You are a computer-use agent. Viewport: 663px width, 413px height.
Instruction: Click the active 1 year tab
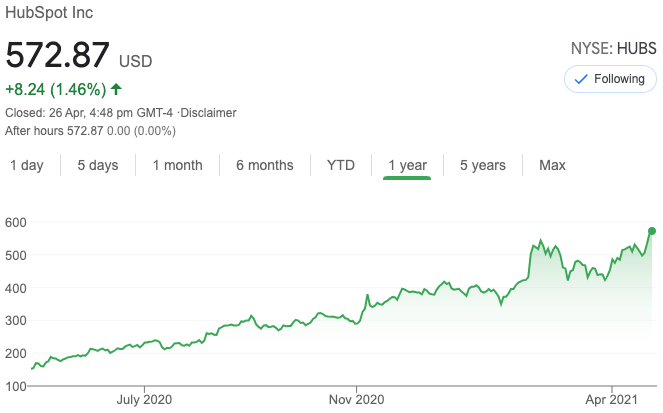tap(407, 165)
